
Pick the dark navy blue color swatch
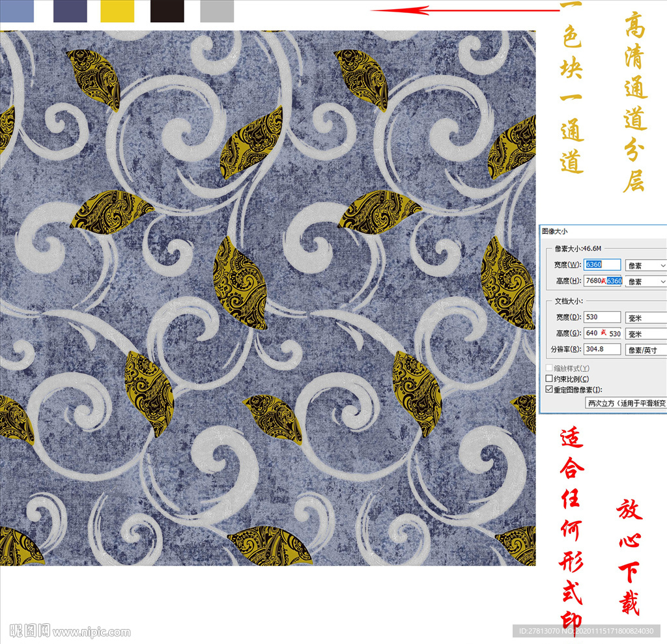[70, 11]
